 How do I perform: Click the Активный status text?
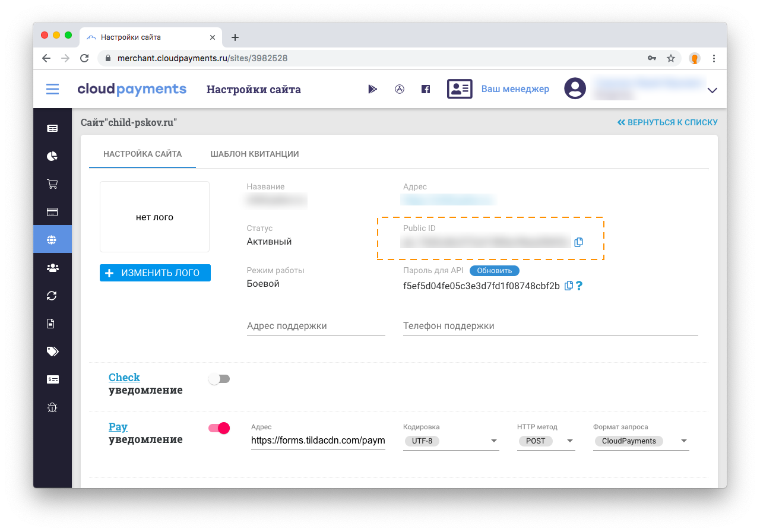click(x=269, y=242)
